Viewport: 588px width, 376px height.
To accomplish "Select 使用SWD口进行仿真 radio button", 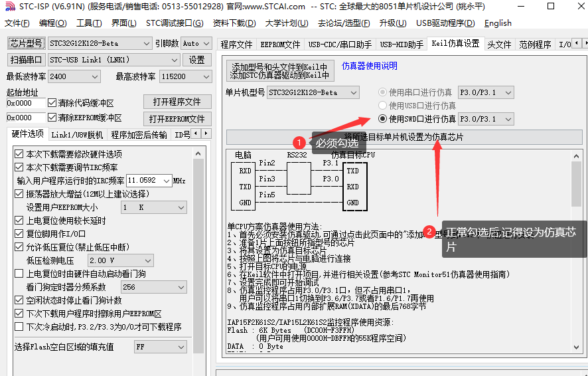I will point(382,119).
